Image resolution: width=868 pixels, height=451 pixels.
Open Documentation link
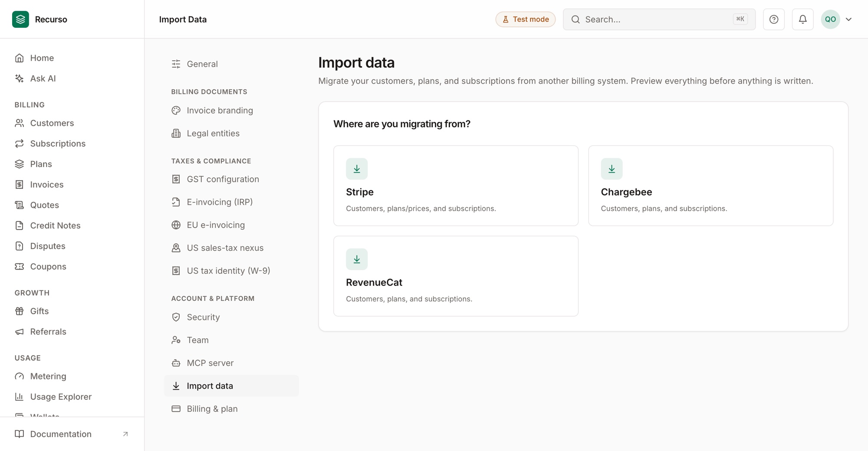(72, 434)
